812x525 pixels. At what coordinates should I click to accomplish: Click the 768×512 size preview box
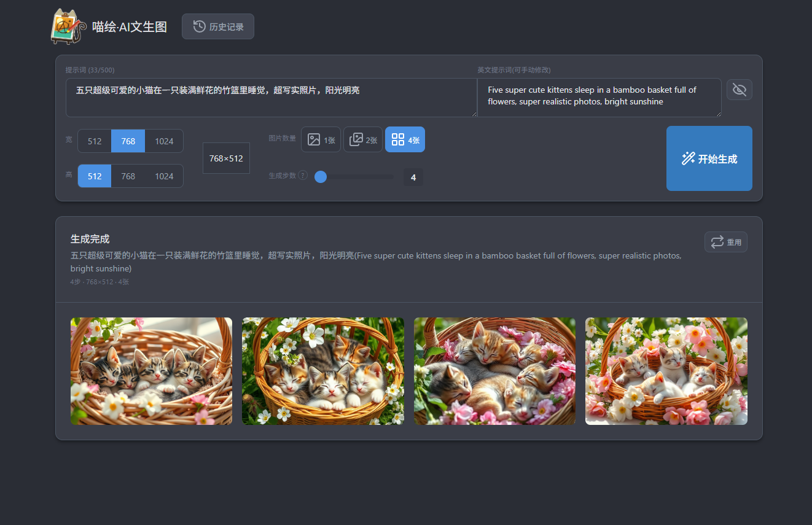(x=226, y=158)
